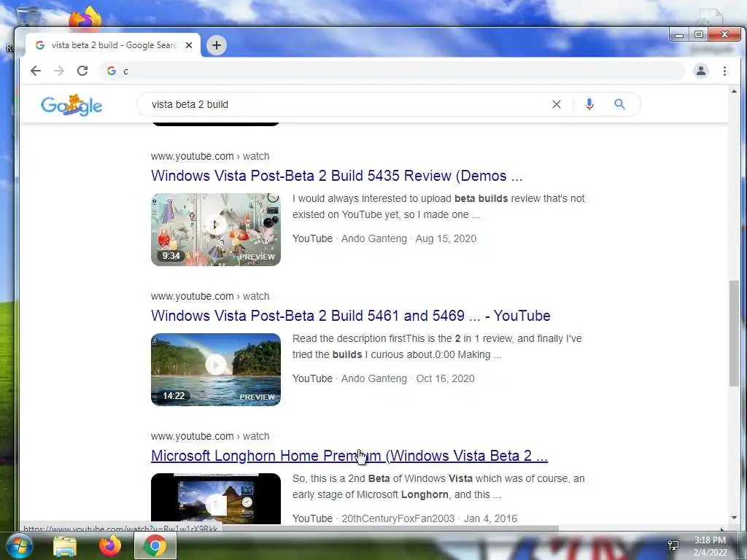This screenshot has width=747, height=560.
Task: Click the text '20thCenturyFoxFan2003 · Jan 4, 2016'
Action: tap(429, 518)
